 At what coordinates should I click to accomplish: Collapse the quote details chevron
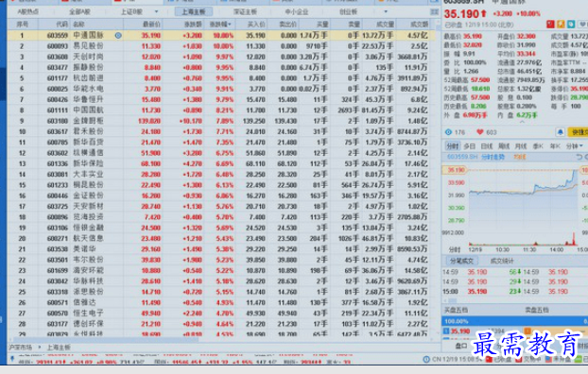click(522, 122)
